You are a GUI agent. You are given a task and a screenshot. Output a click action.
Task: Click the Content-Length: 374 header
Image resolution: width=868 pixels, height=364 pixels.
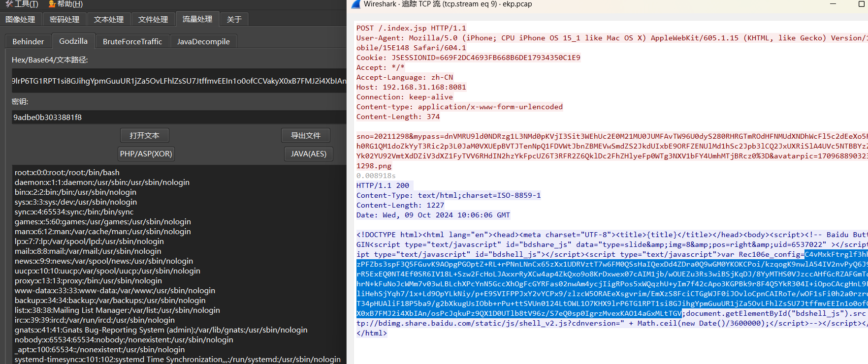(398, 117)
